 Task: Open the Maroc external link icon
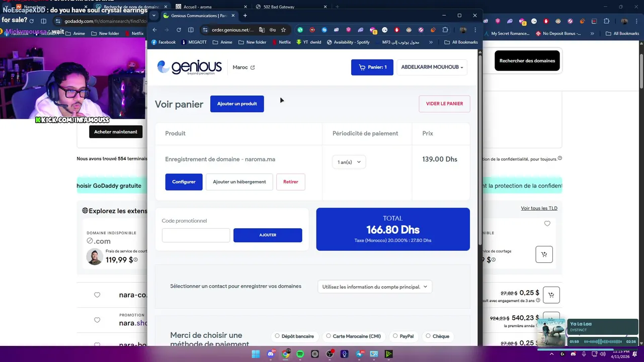coord(253,67)
